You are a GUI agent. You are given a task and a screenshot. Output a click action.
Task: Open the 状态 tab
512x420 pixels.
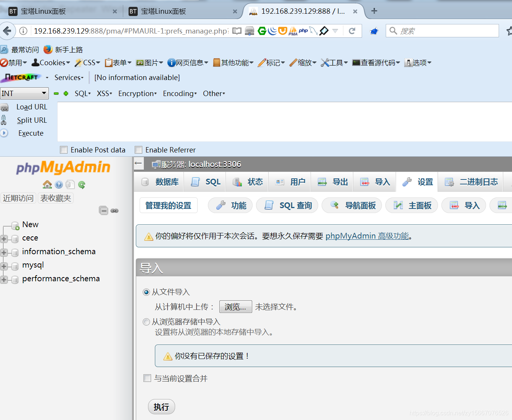pyautogui.click(x=248, y=182)
